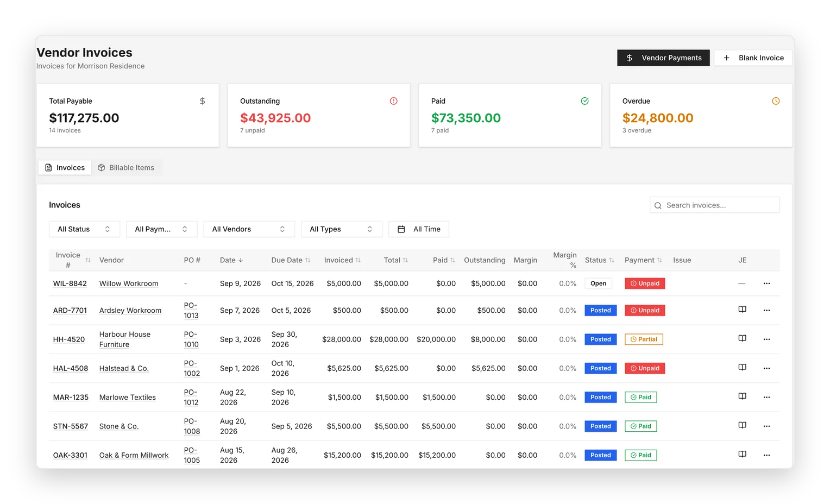Image resolution: width=830 pixels, height=504 pixels.
Task: Open the All Vendors dropdown
Action: coord(249,229)
